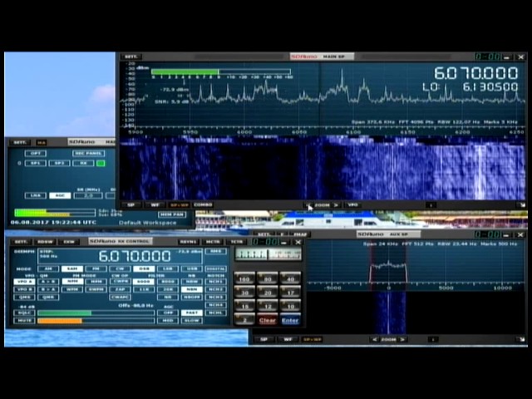Open SETT. in the RX Control window
Viewport: 532px width, 399px height.
click(x=21, y=242)
